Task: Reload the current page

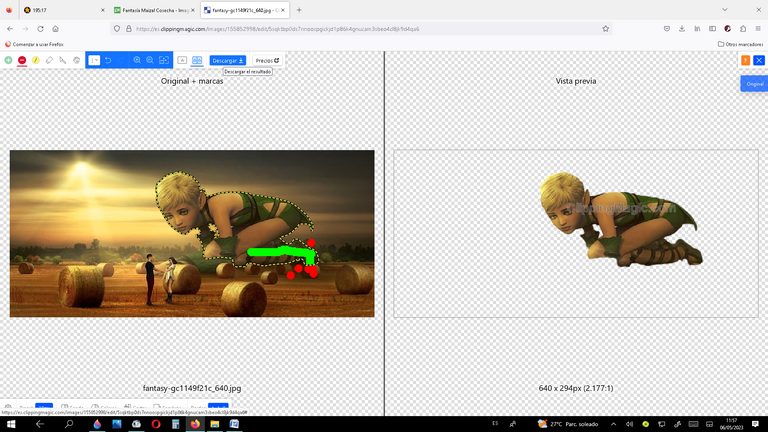Action: pos(41,29)
